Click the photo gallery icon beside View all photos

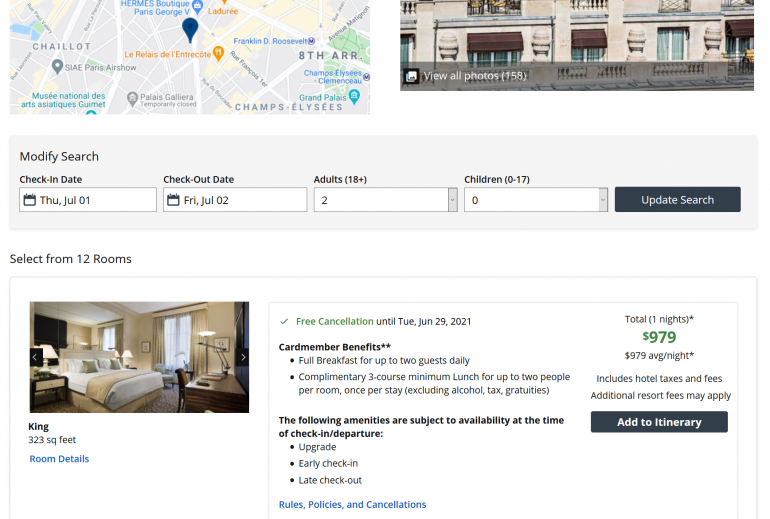coord(411,76)
